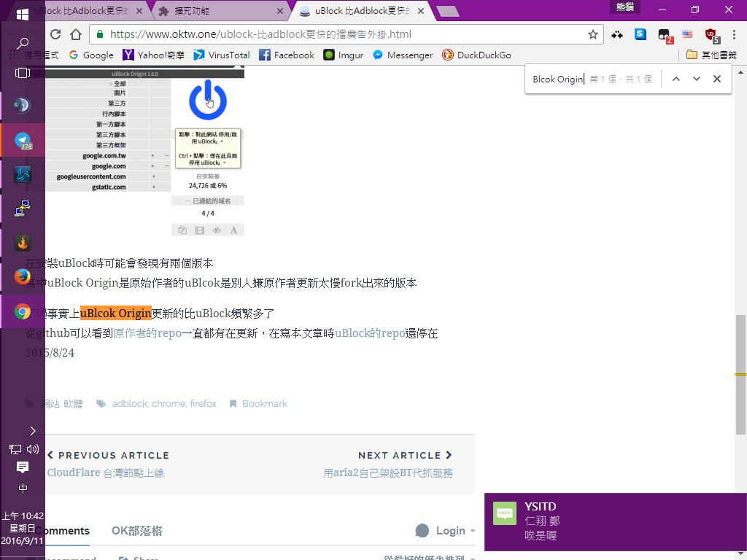Open the Login dropdown in comments
The height and width of the screenshot is (560, 747).
(x=446, y=531)
